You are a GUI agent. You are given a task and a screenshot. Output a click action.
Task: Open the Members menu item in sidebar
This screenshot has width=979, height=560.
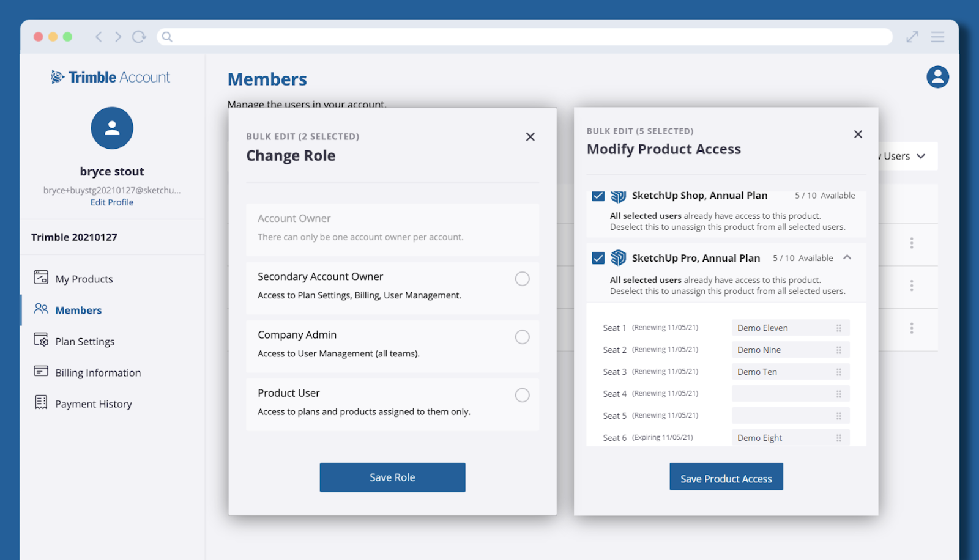(x=78, y=310)
